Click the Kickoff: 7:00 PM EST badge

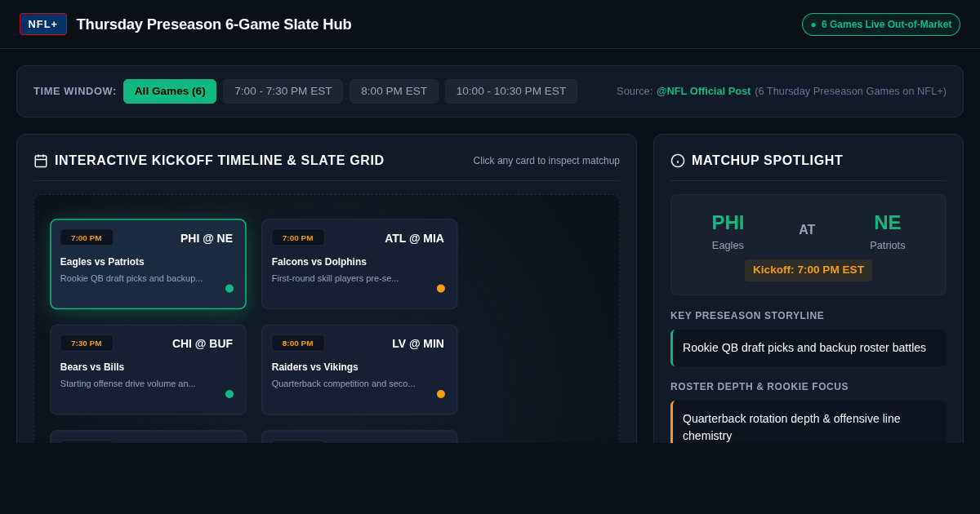pyautogui.click(x=808, y=270)
